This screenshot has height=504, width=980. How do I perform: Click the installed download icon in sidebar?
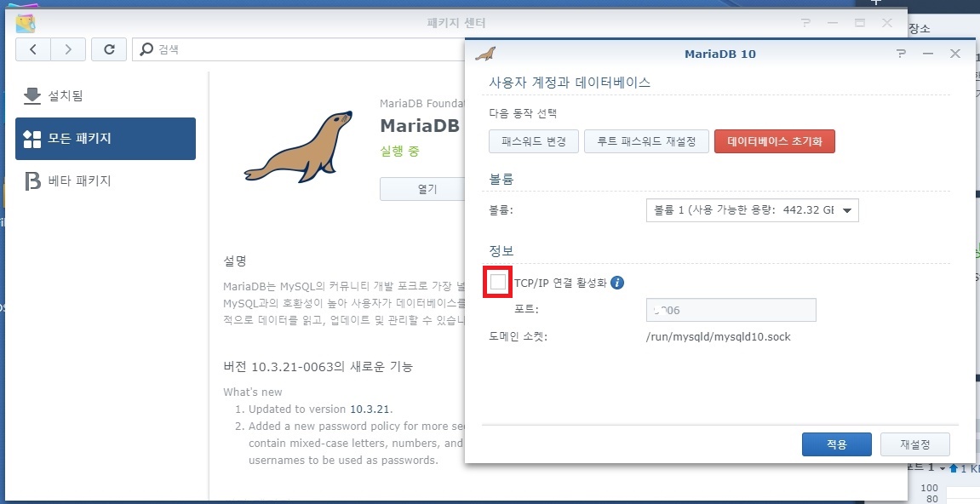(32, 95)
